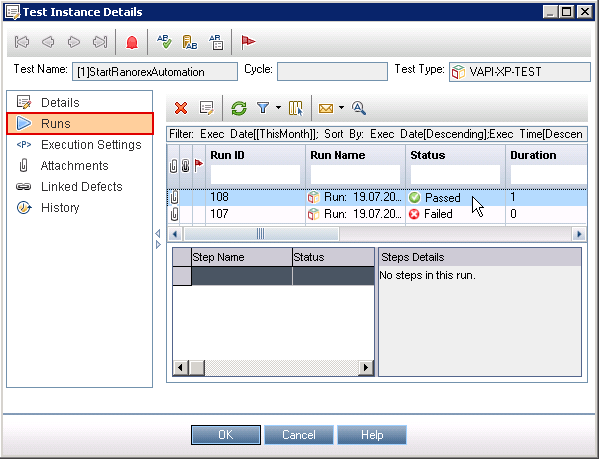Screen dimensions: 599x459
Task: Open the Details section
Action: coord(79,102)
